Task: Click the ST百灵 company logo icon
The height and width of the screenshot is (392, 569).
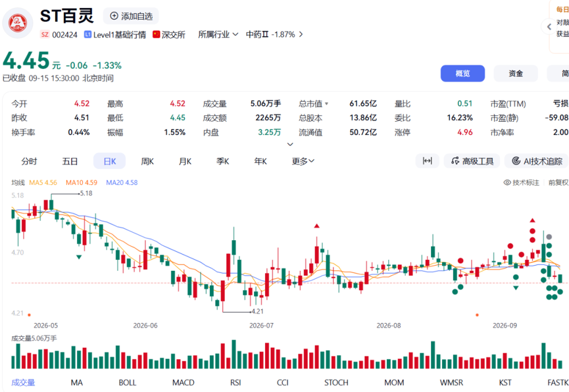Action: [x=17, y=23]
